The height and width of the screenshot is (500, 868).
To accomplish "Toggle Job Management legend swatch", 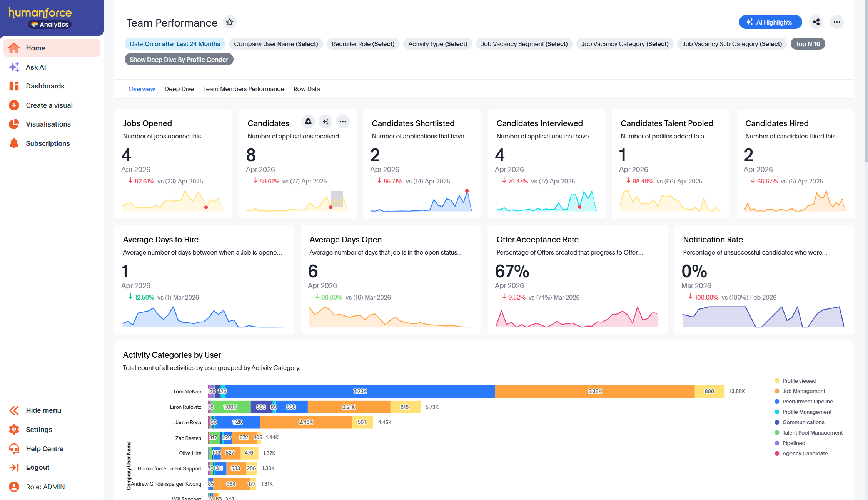I will (777, 391).
